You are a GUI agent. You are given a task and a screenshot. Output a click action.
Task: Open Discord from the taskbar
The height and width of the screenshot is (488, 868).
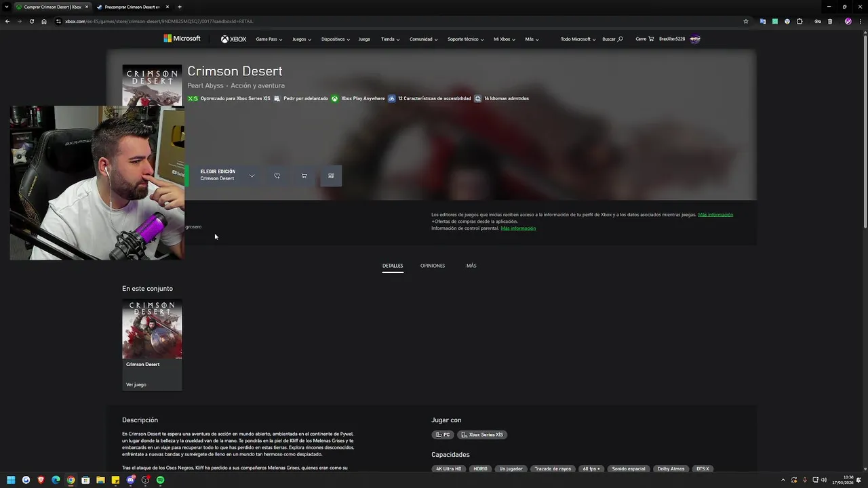tap(130, 480)
